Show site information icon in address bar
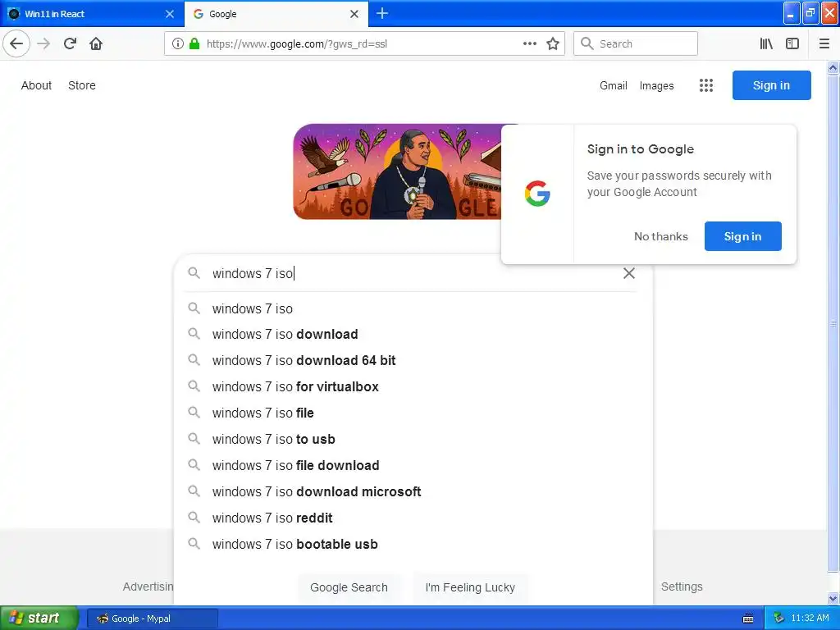Viewport: 840px width, 630px height. 178,44
